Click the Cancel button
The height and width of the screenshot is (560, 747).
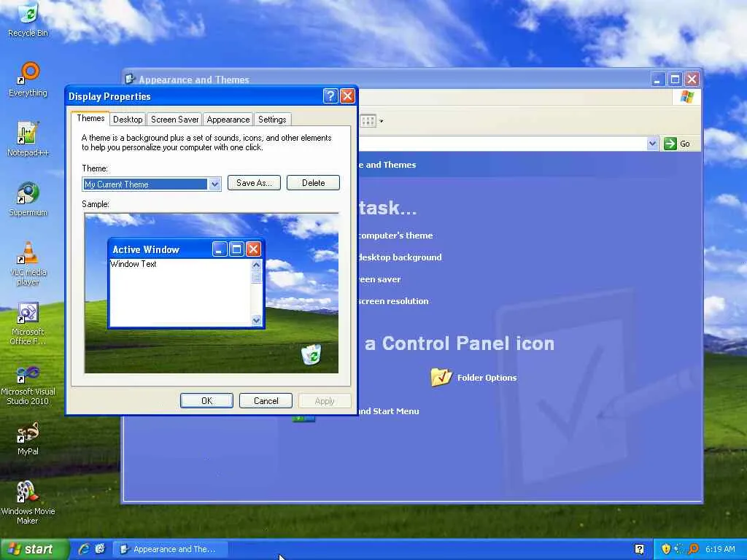(x=266, y=401)
